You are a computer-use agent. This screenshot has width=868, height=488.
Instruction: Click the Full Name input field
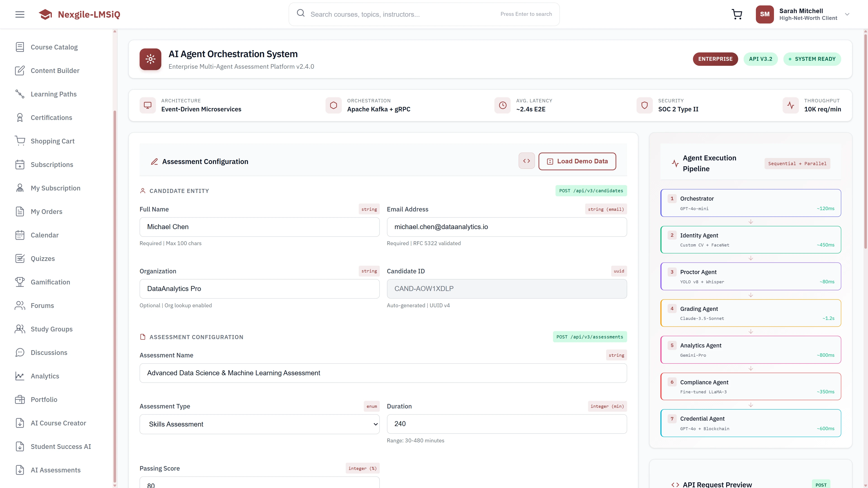[x=259, y=227]
